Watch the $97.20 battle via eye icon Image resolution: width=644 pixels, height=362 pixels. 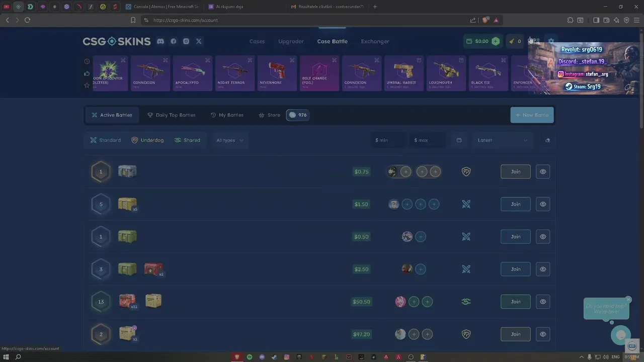pyautogui.click(x=543, y=334)
